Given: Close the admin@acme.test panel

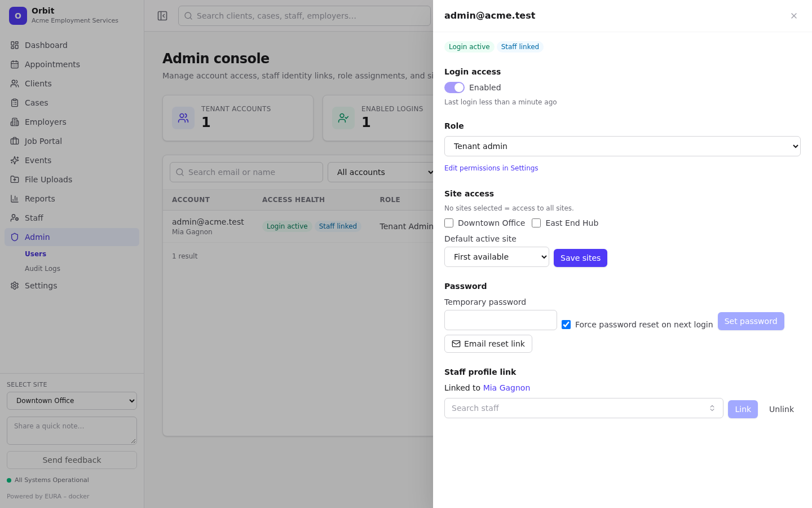Looking at the screenshot, I should click(794, 16).
